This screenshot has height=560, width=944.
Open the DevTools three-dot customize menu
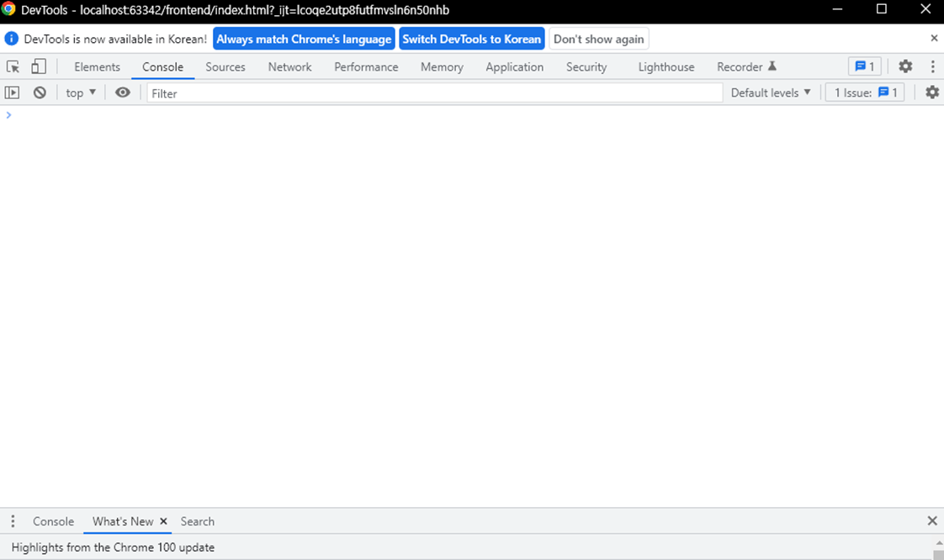tap(932, 66)
